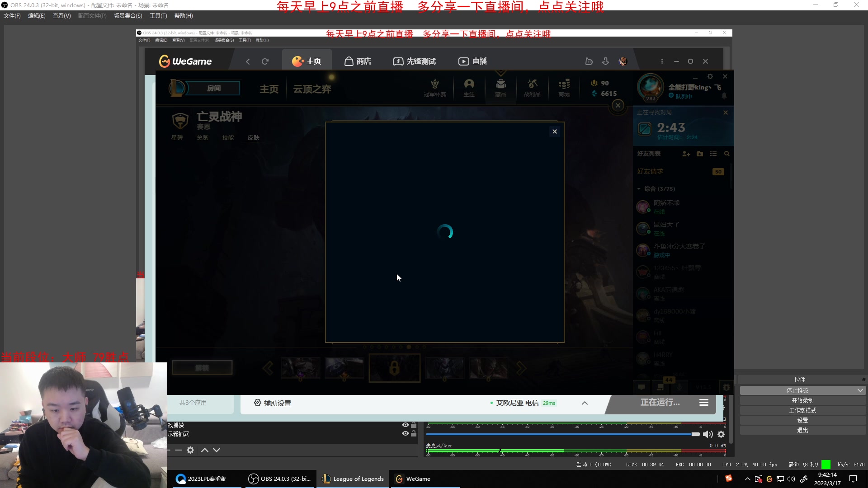
Task: Expand the 停止推流 dropdown arrow
Action: click(x=860, y=390)
